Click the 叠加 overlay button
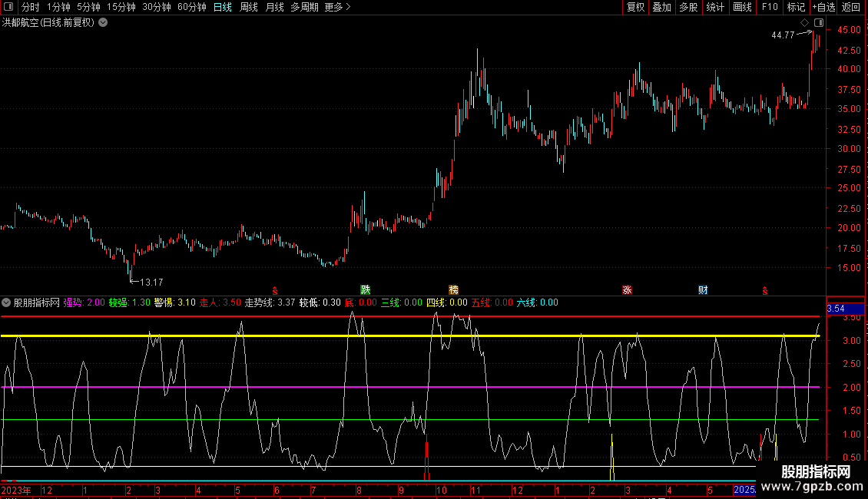The image size is (868, 499). tap(662, 7)
